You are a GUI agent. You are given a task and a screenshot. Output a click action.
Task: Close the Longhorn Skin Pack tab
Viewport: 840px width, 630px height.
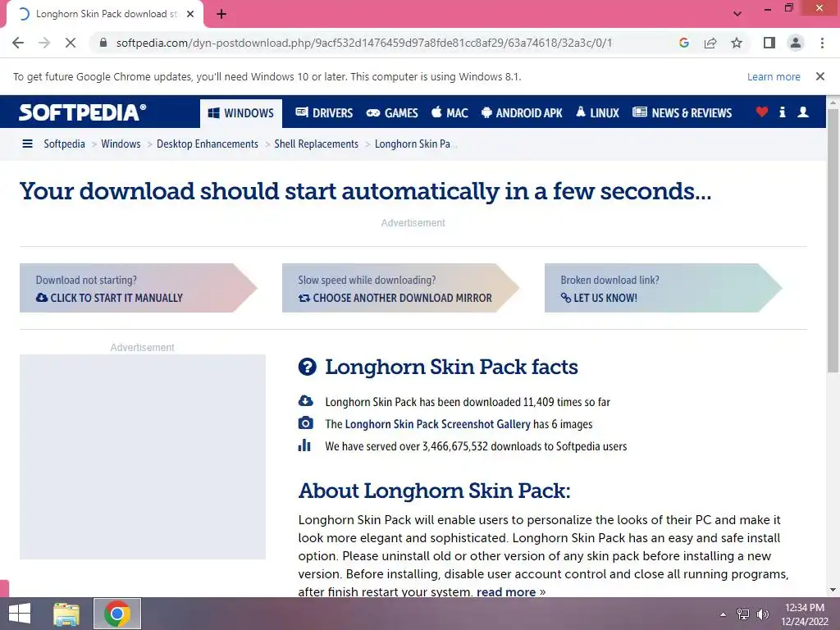coord(190,15)
